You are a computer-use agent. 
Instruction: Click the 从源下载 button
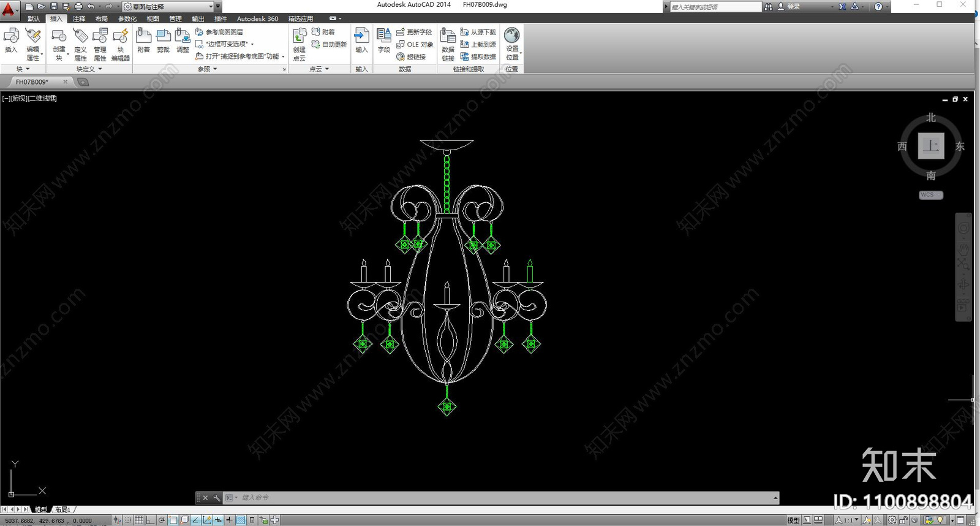click(478, 32)
